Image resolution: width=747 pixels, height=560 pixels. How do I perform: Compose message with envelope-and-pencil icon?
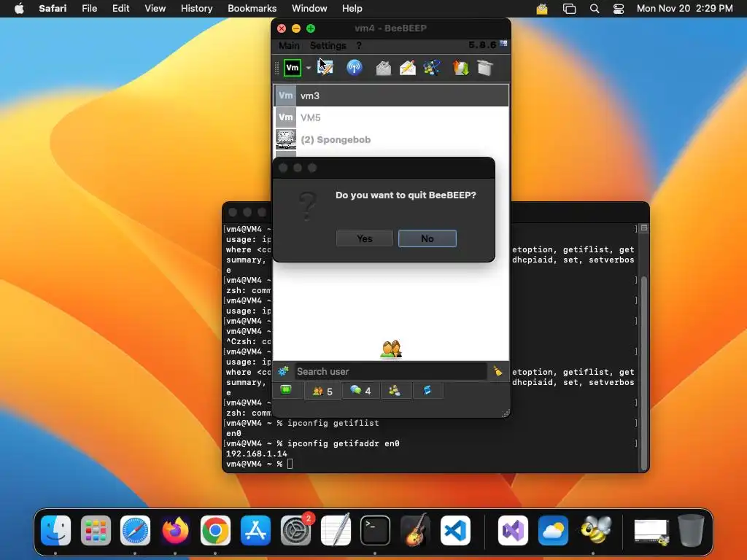pos(407,68)
